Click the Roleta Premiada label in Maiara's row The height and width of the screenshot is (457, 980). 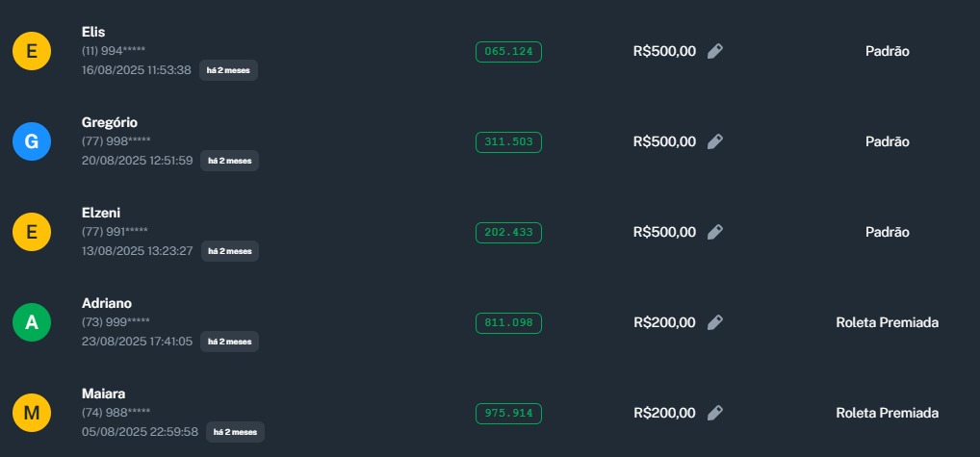(887, 413)
